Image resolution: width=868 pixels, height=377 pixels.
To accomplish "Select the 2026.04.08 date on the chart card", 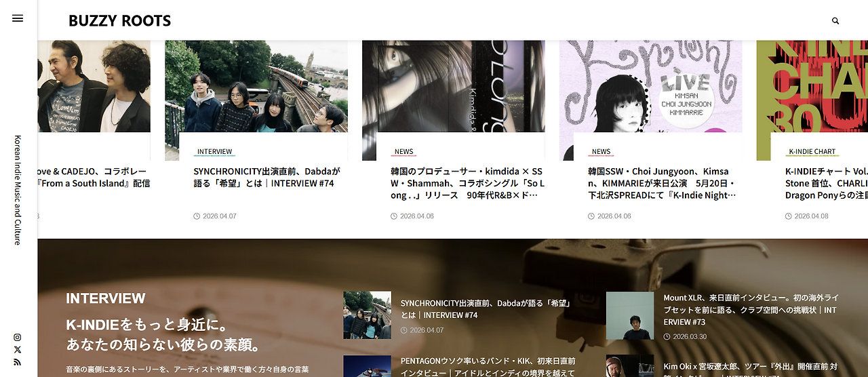I will (811, 216).
